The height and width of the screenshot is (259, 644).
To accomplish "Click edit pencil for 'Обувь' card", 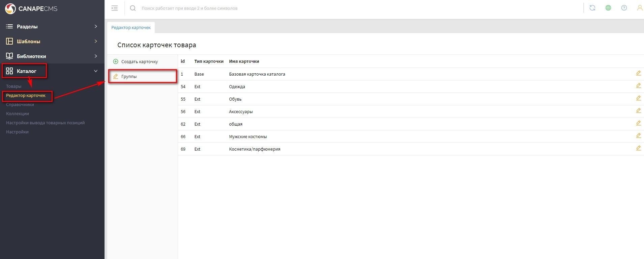I will click(638, 98).
